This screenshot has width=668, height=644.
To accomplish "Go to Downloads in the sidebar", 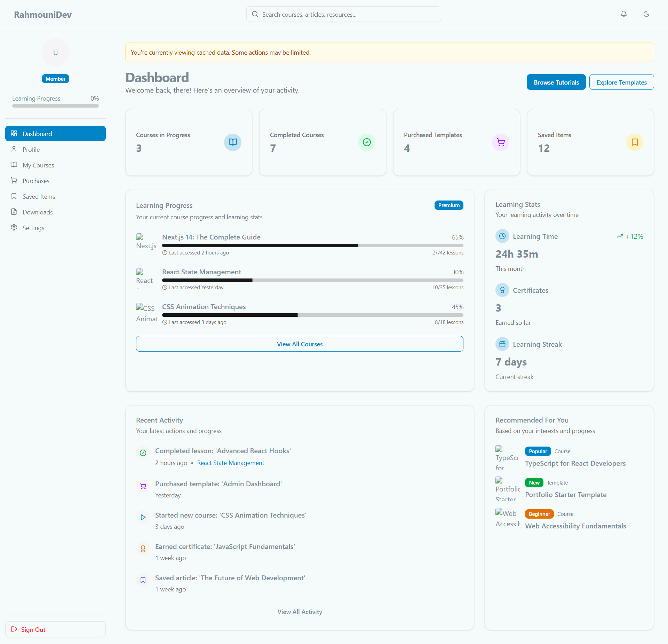I will pos(38,212).
